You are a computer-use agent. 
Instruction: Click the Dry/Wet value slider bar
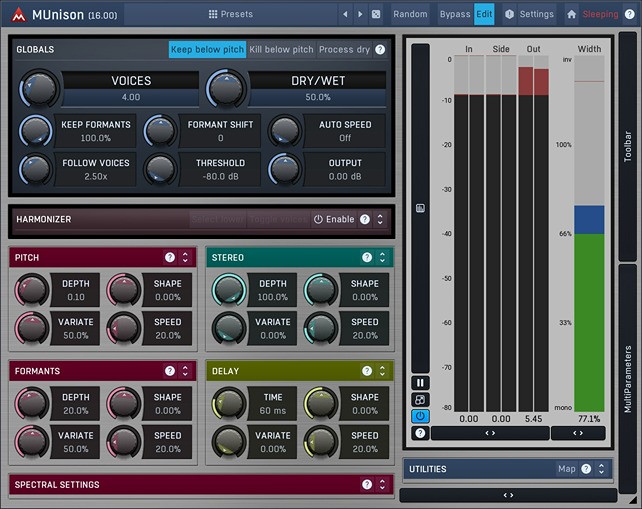[x=318, y=97]
